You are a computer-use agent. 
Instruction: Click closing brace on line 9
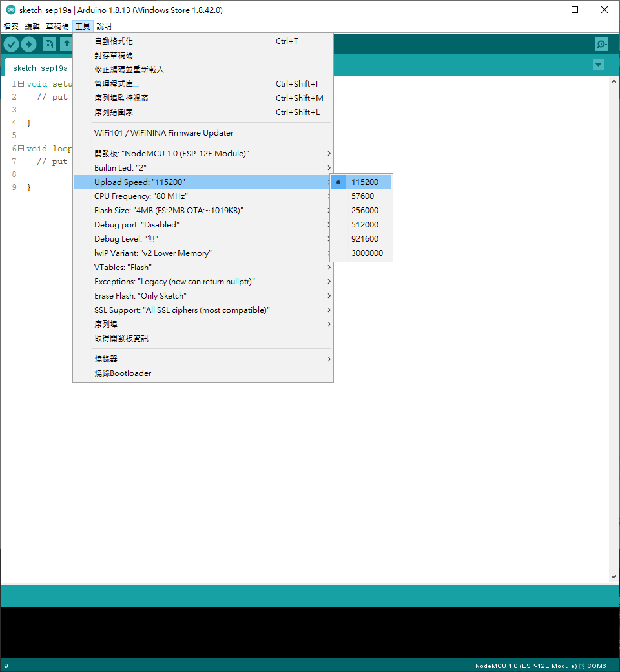(x=28, y=188)
